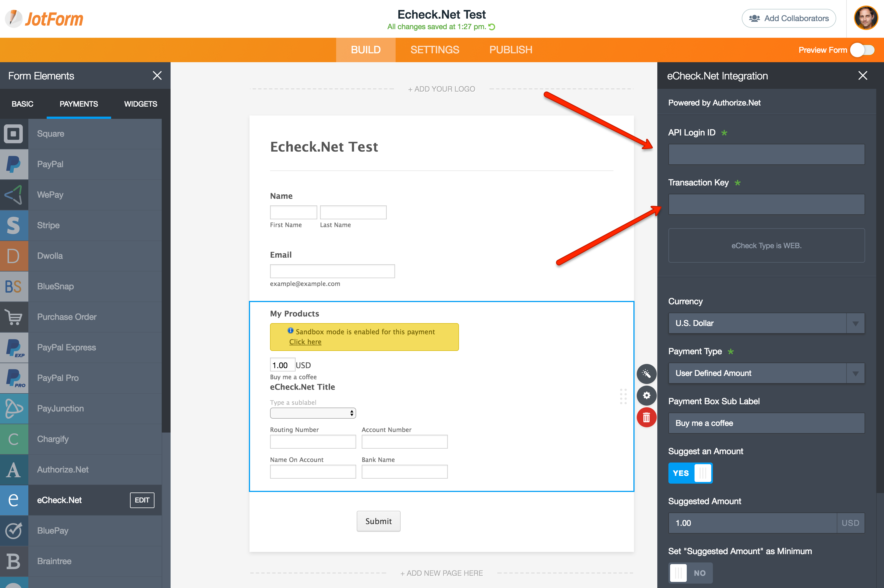
Task: Click the Add Collaborators button
Action: pyautogui.click(x=789, y=18)
